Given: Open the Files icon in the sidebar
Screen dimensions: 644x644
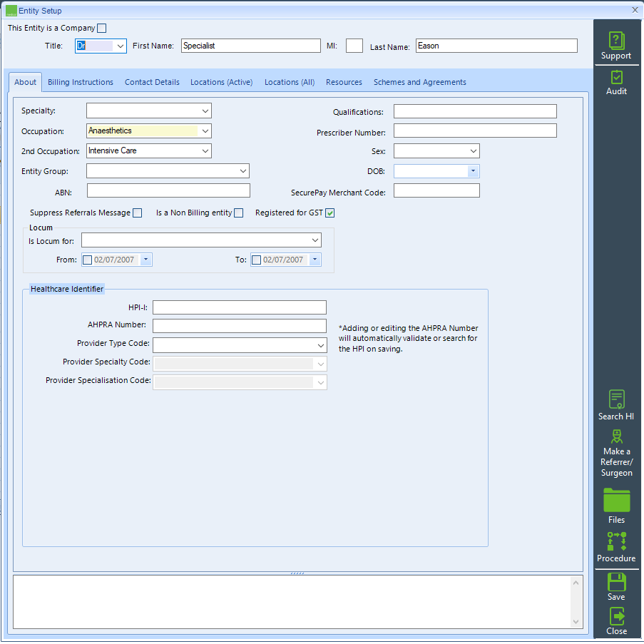Looking at the screenshot, I should [x=616, y=504].
